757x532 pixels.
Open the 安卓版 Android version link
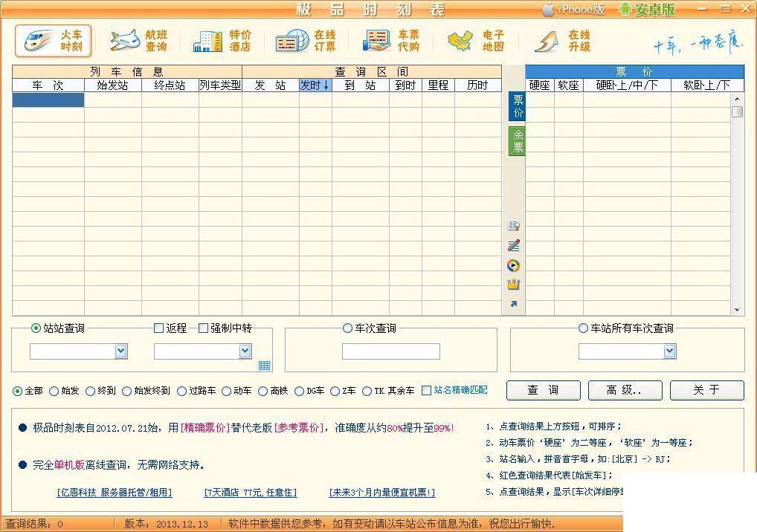[x=647, y=9]
